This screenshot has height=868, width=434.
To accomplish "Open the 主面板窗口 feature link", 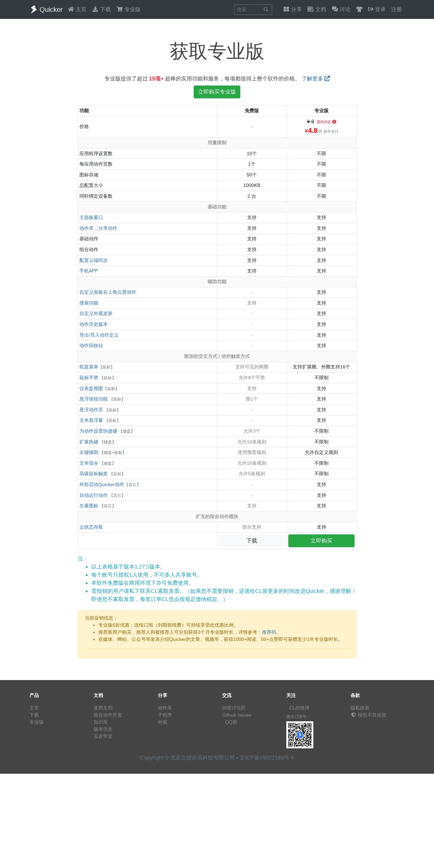I will point(91,218).
